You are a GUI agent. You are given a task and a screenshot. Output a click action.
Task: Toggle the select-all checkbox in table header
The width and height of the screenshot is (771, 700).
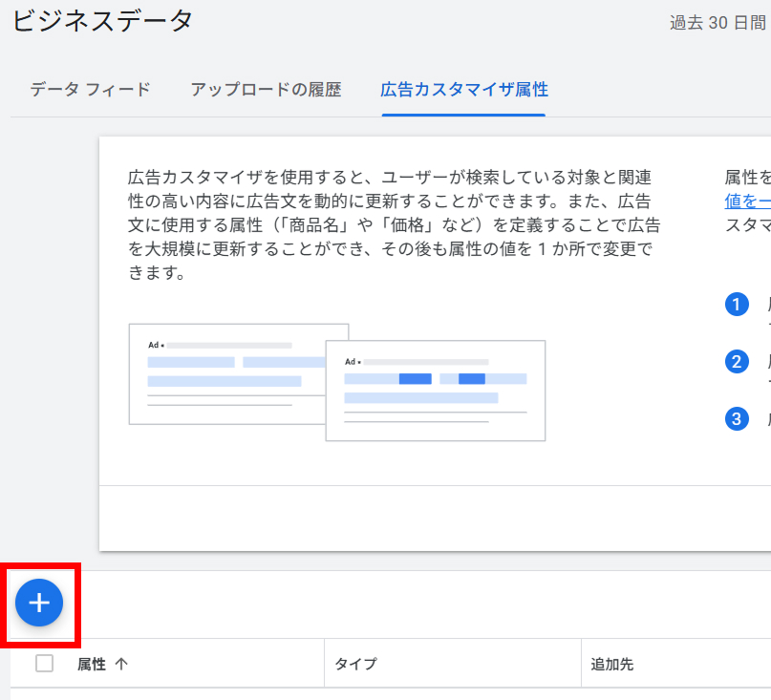(x=44, y=663)
